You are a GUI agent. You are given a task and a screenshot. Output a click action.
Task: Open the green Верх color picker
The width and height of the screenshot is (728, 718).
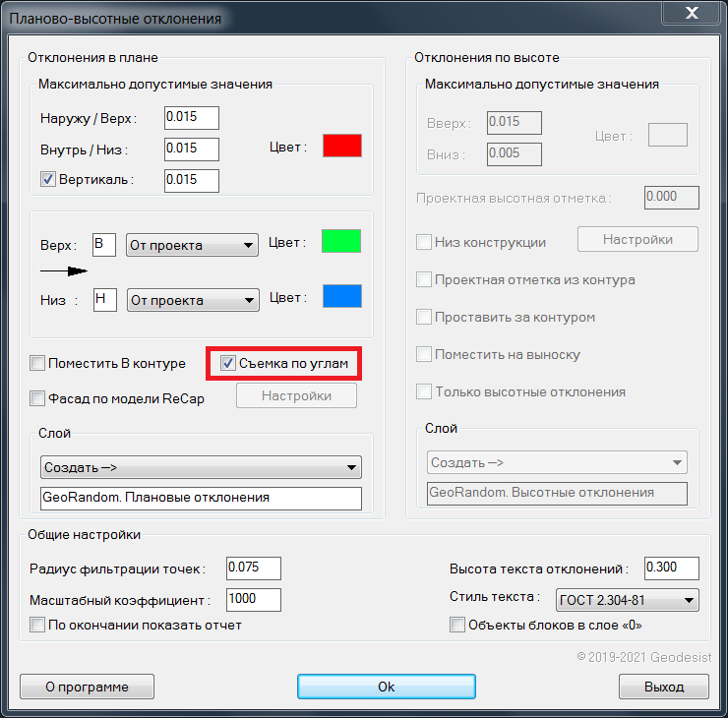[x=341, y=241]
